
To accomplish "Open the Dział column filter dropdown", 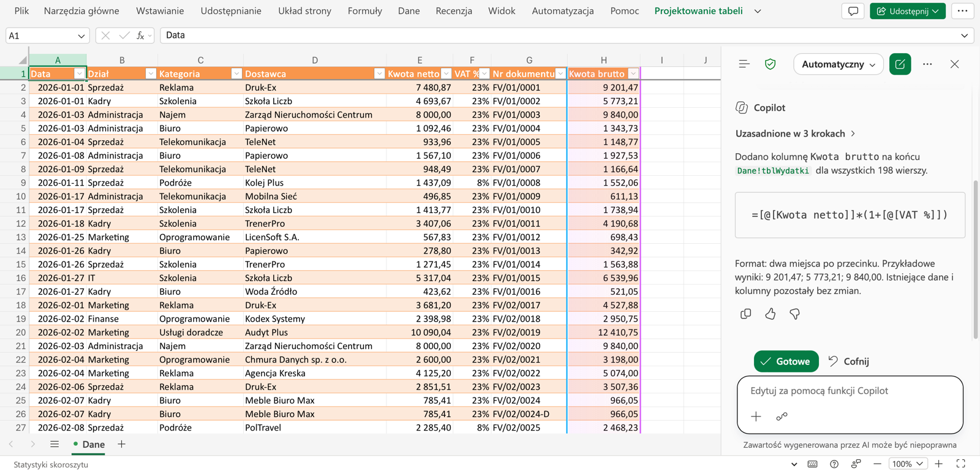I will 151,73.
